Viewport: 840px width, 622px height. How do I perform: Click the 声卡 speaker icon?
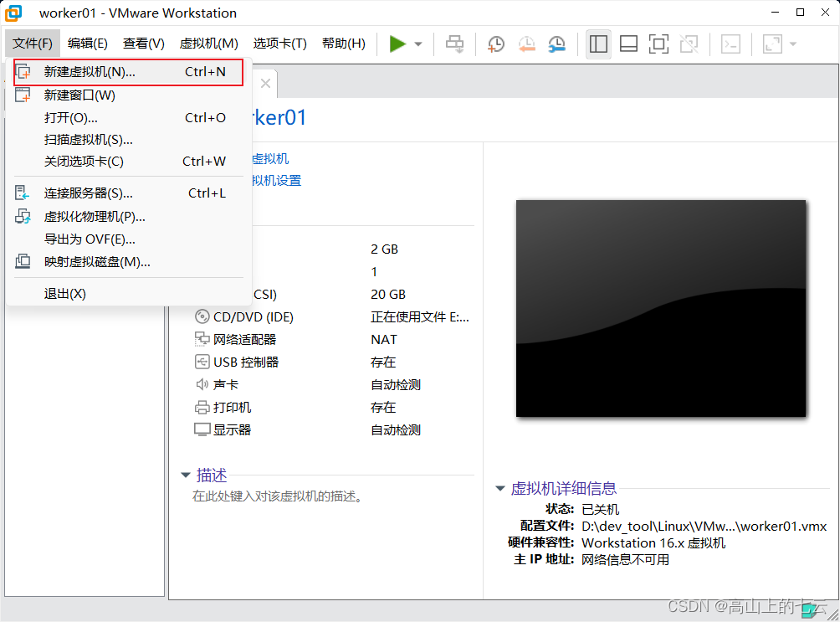click(202, 384)
